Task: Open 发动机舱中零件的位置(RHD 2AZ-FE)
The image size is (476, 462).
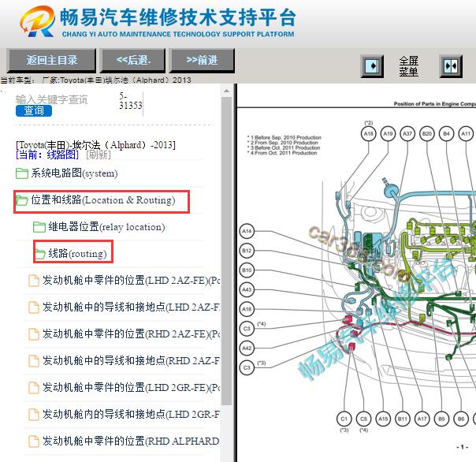Action: [x=131, y=333]
